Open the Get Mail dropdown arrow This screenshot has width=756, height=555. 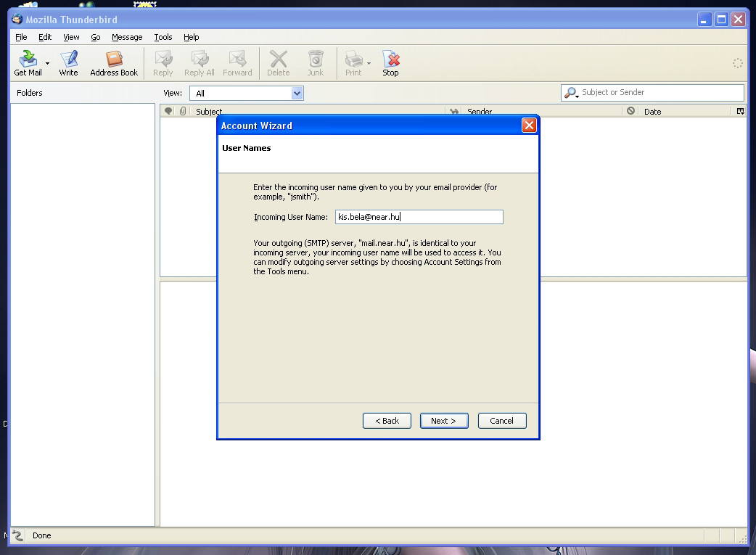[x=48, y=64]
